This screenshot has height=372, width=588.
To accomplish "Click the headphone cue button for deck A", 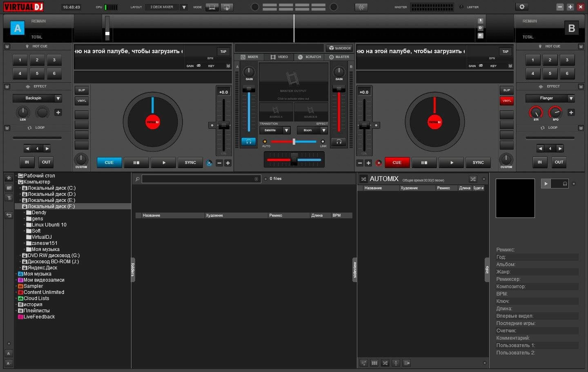I will pyautogui.click(x=249, y=142).
